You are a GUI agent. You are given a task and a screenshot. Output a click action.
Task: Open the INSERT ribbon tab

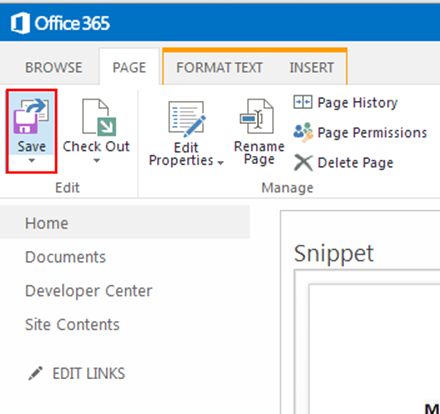click(312, 68)
